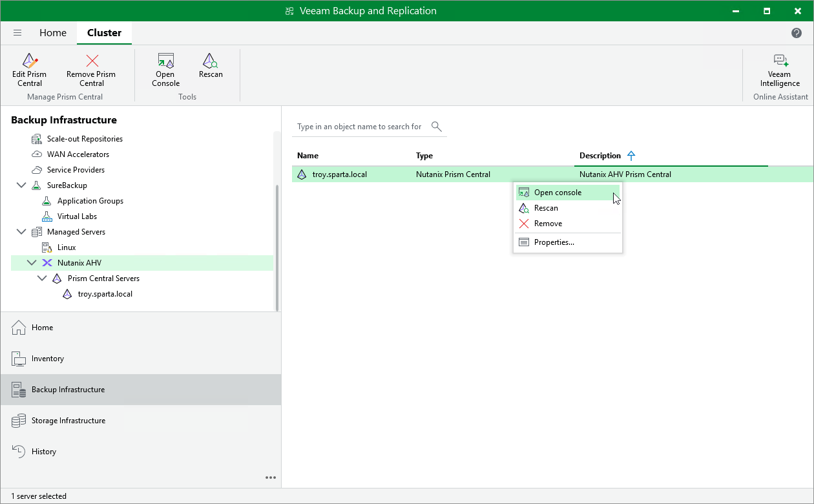The image size is (814, 504).
Task: Click the object name search field
Action: tap(359, 127)
